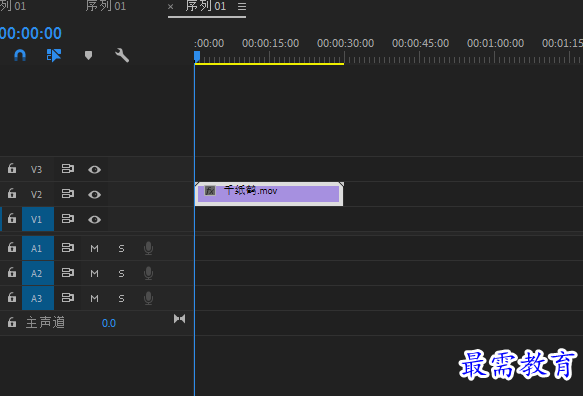Screen dimensions: 583x396
Task: Mute track A2
Action: [x=94, y=273]
